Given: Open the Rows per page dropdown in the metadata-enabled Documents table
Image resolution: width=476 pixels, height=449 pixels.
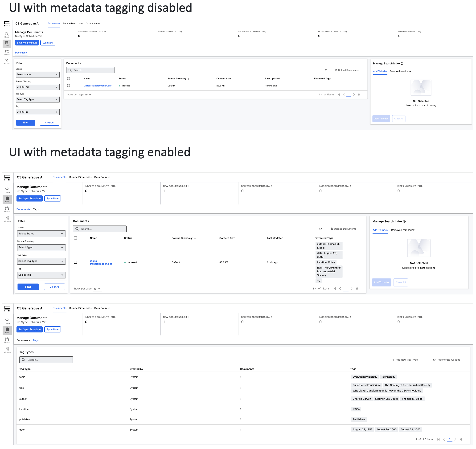Looking at the screenshot, I should point(97,289).
